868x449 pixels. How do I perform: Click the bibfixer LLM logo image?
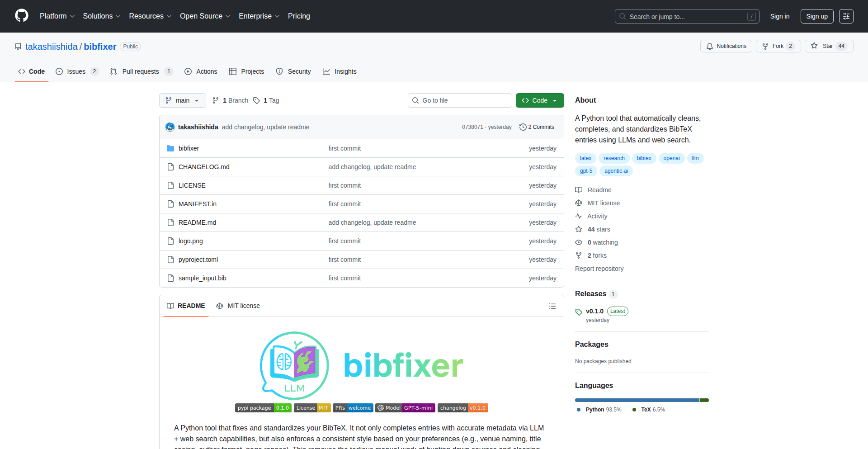click(x=361, y=365)
